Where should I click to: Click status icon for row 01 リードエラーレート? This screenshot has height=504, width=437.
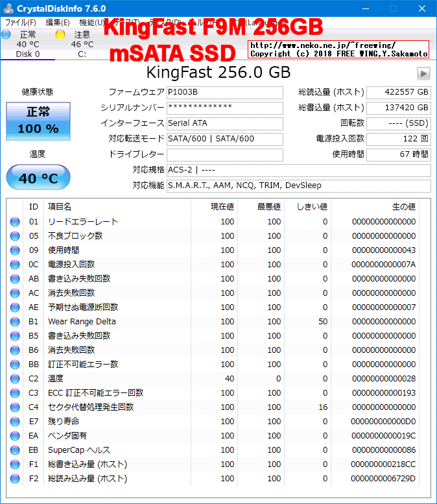pos(15,222)
